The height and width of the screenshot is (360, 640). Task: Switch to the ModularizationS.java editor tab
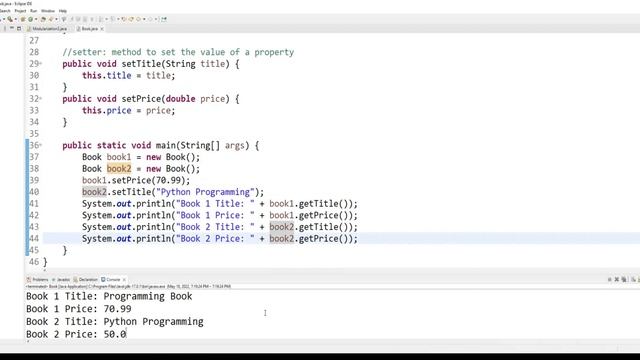point(46,29)
